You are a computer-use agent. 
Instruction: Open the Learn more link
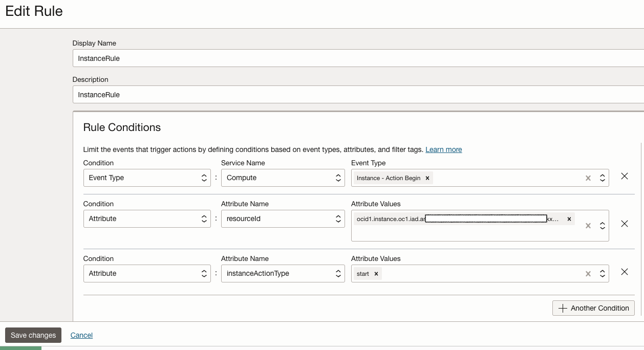click(443, 149)
